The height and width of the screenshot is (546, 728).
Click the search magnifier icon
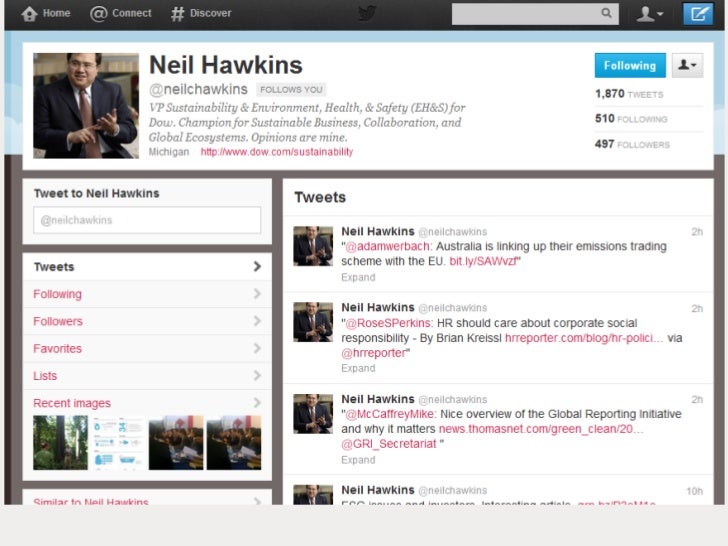[606, 13]
